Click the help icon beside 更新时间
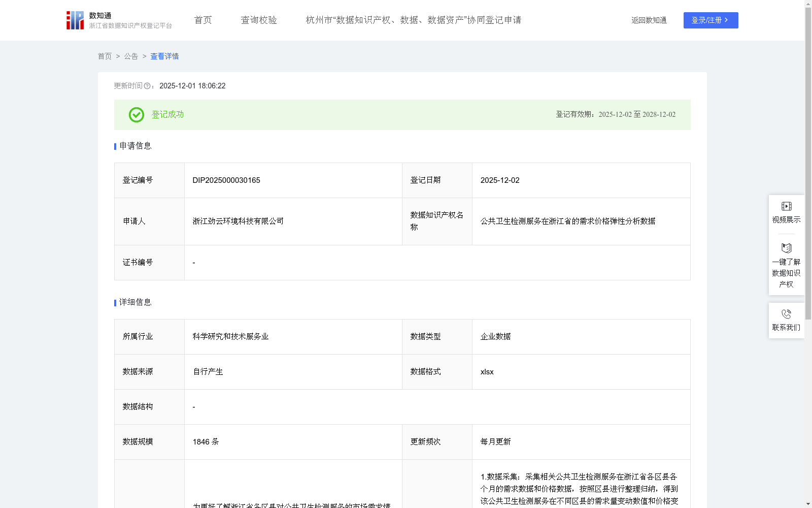This screenshot has height=508, width=812. [147, 86]
